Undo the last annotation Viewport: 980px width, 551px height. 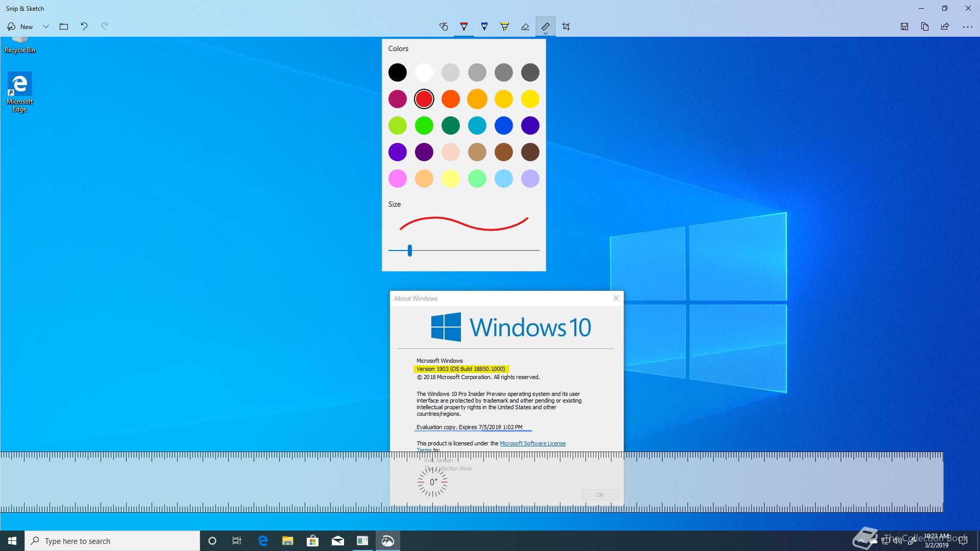coord(84,27)
